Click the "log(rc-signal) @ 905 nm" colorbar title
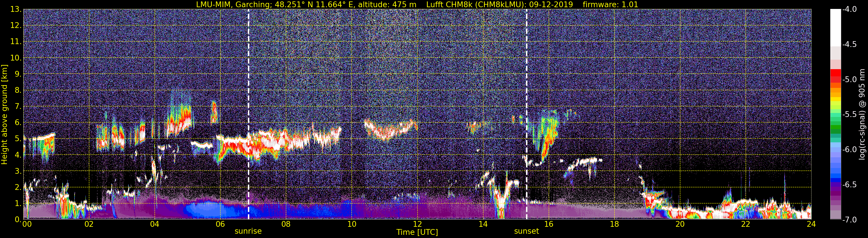Screen dimensions: 868x238 [862, 114]
